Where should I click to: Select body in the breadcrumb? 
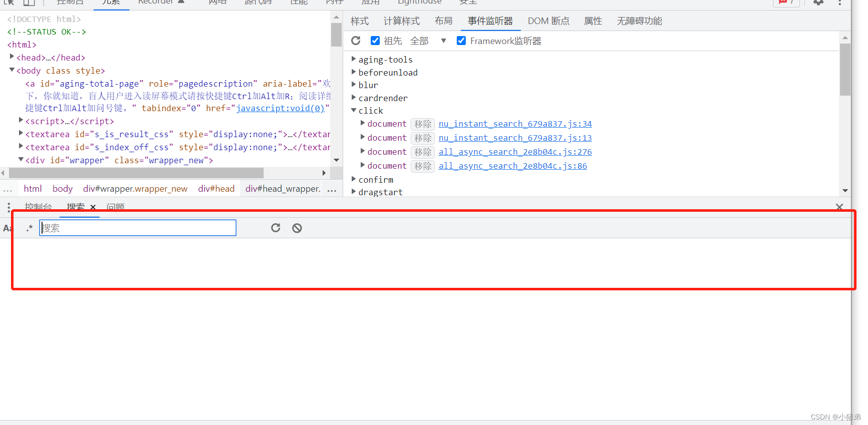tap(63, 189)
